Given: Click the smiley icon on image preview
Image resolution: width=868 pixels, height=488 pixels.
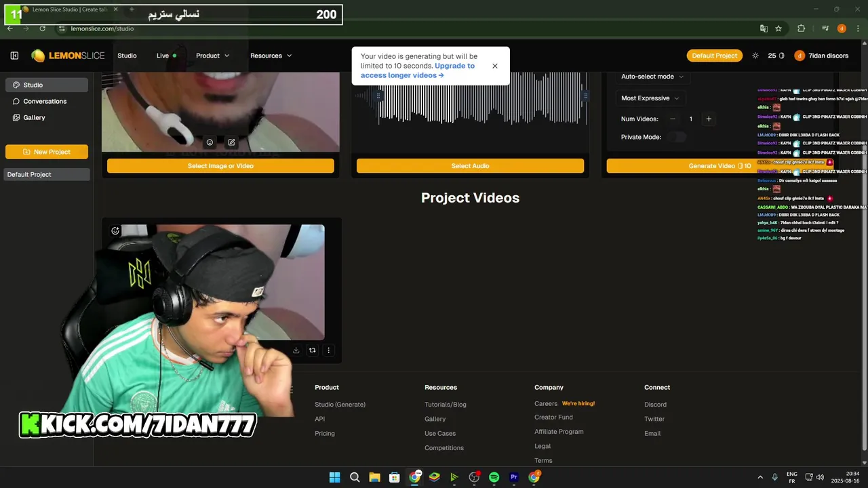Looking at the screenshot, I should point(210,142).
